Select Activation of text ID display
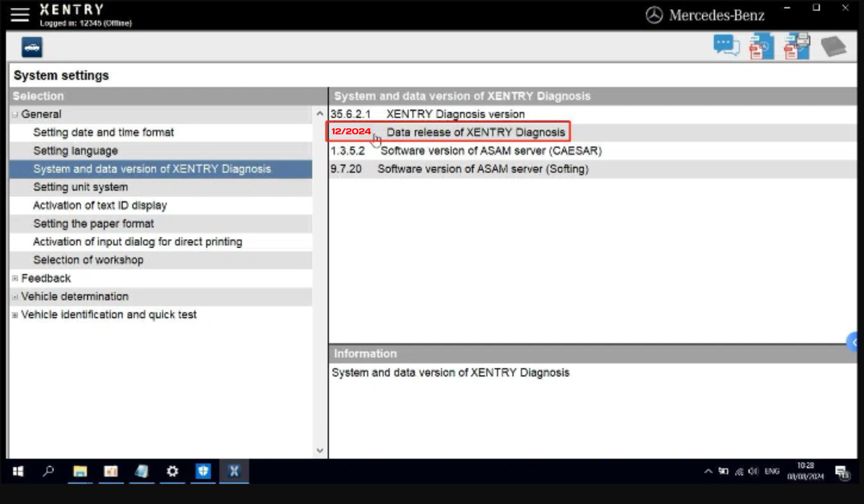This screenshot has height=504, width=864. pos(100,205)
